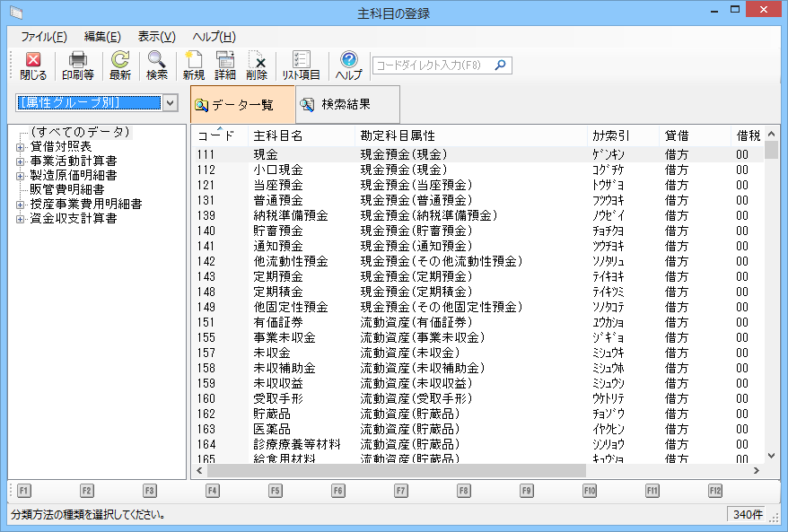Open the ファイル(F) menu
This screenshot has height=532, width=788.
point(43,37)
